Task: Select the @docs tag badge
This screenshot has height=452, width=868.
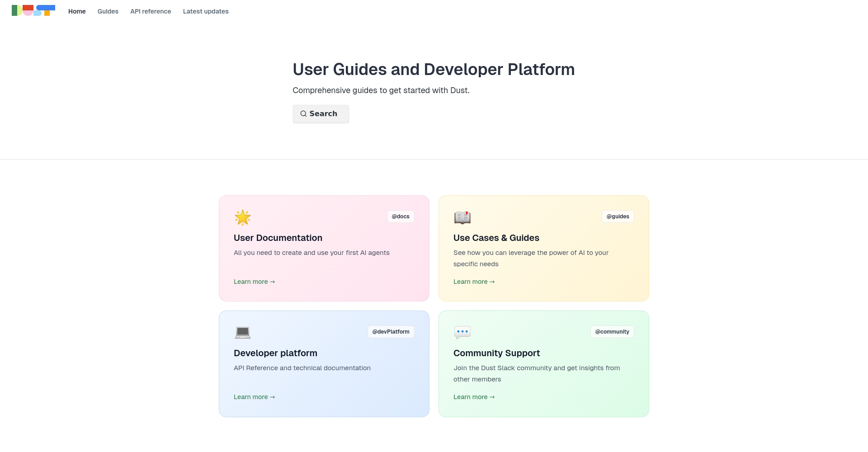Action: click(x=401, y=217)
